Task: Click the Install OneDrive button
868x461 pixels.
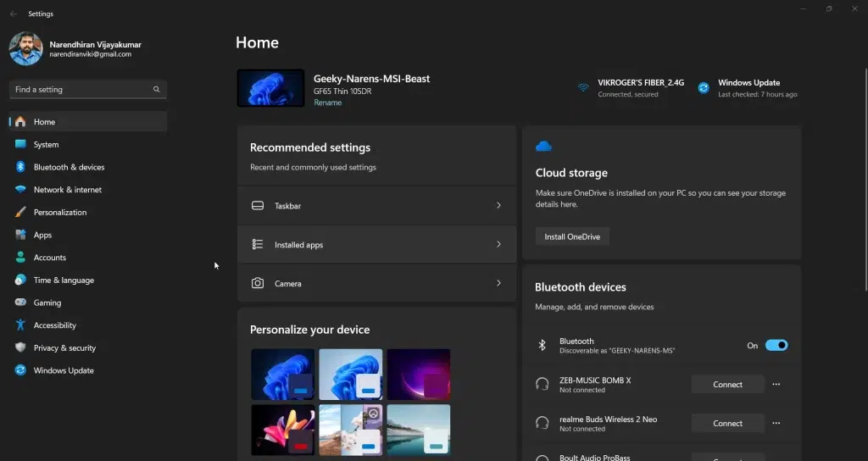Action: click(572, 236)
